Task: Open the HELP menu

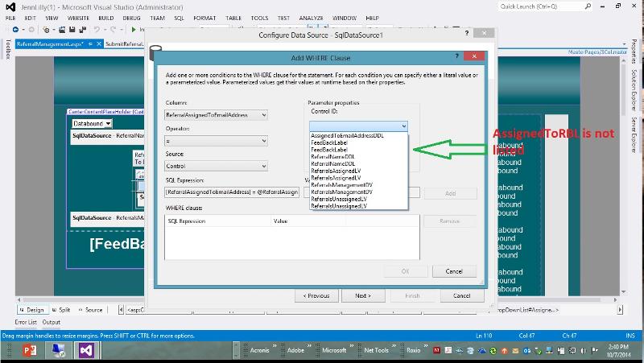Action: coord(372,18)
